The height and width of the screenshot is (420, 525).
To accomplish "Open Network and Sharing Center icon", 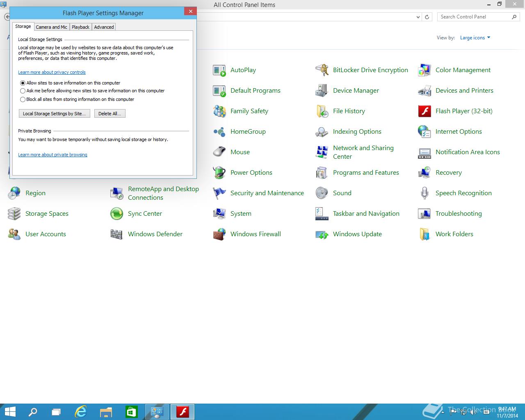I will pyautogui.click(x=322, y=152).
